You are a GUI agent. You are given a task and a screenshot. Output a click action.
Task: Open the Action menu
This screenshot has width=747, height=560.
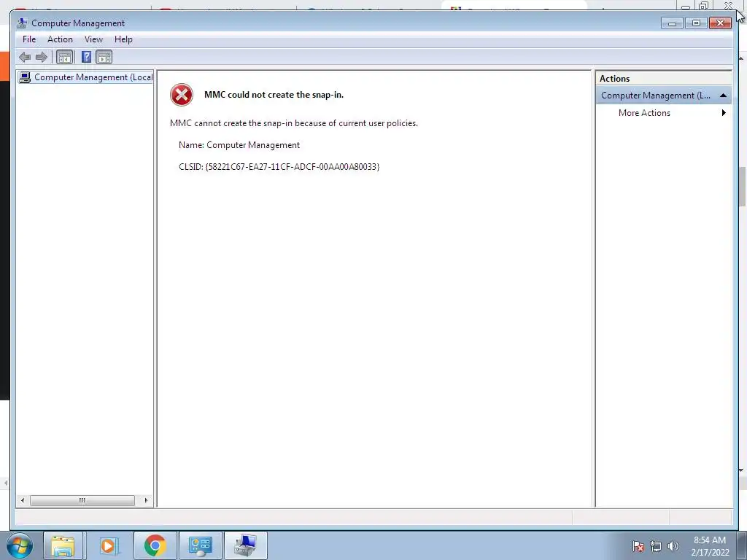60,39
